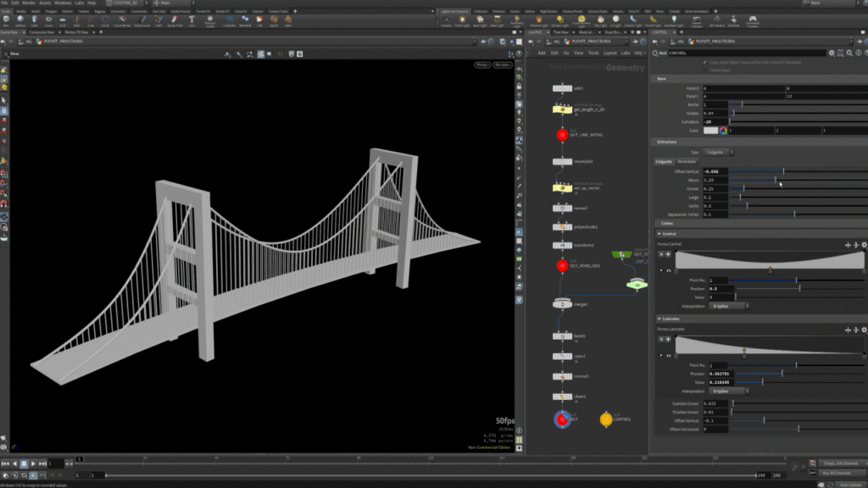
Task: Click the orange CONTROL null node
Action: click(x=606, y=419)
